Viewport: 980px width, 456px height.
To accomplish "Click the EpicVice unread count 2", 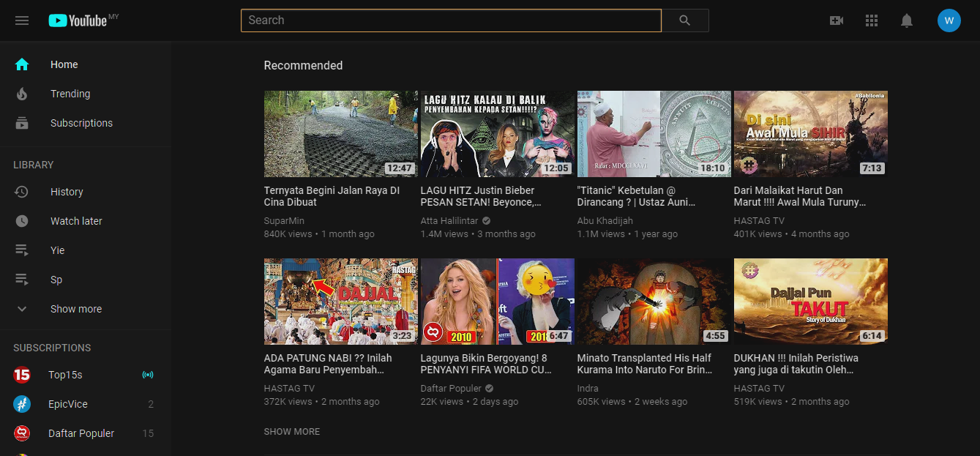I will pyautogui.click(x=151, y=404).
